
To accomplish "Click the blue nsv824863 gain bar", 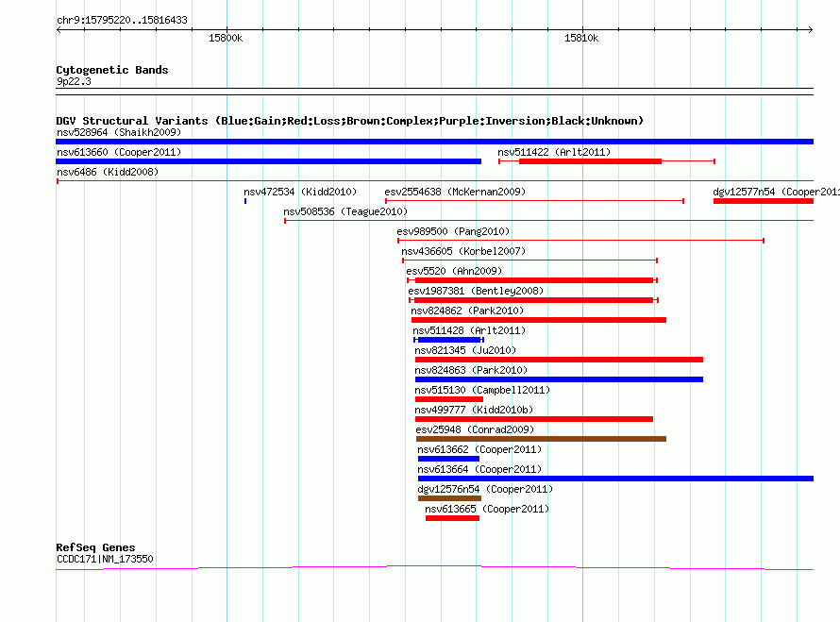I will [559, 379].
